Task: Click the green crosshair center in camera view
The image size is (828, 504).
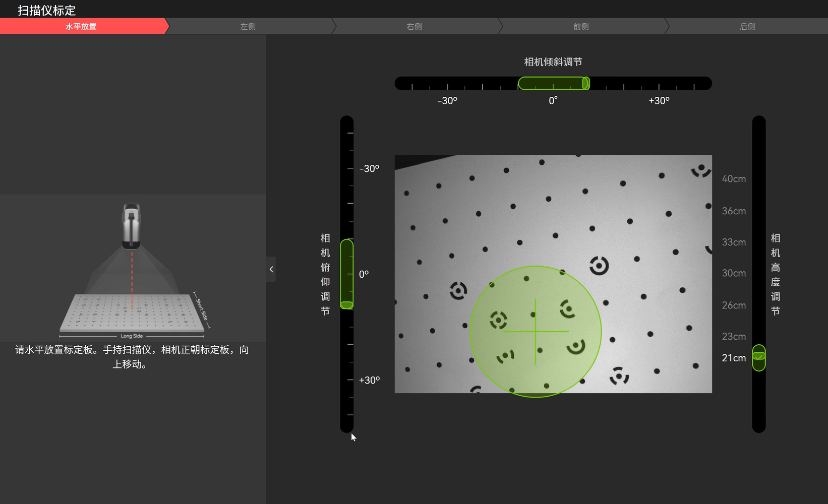Action: pos(535,332)
